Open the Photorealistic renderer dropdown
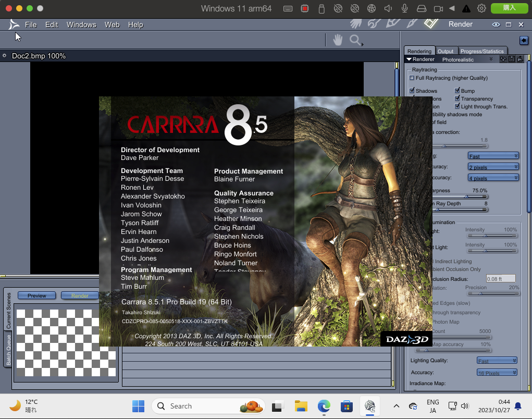Image resolution: width=532 pixels, height=419 pixels. (467, 59)
